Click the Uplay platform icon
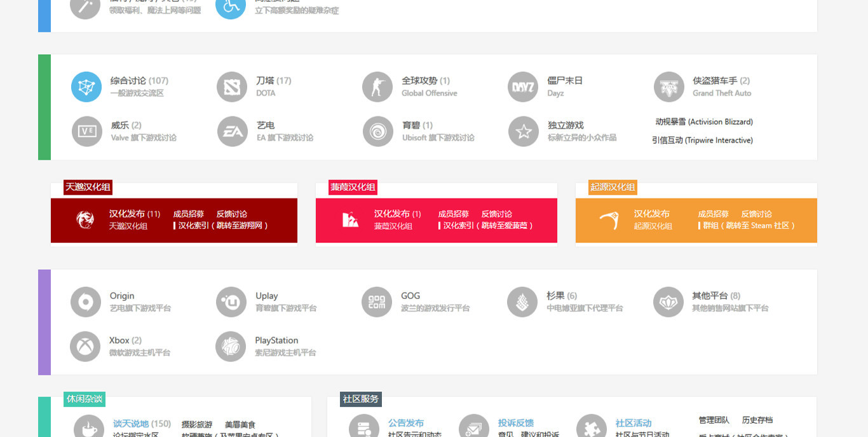 231,302
